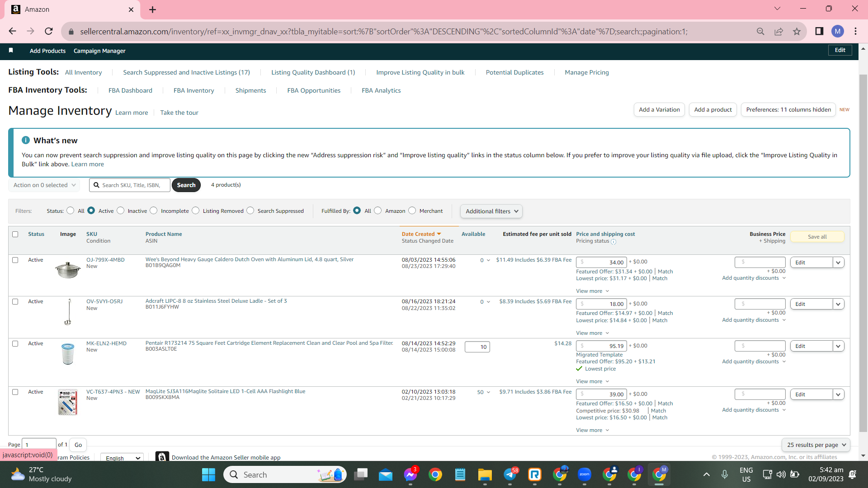Screen dimensions: 868x488
Task: Select the Search Suppressed status filter
Action: tap(250, 211)
